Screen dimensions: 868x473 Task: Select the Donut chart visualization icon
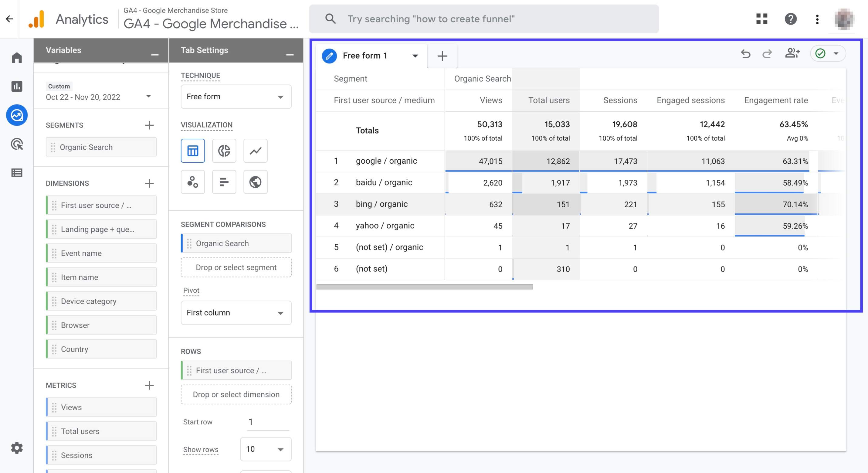224,151
